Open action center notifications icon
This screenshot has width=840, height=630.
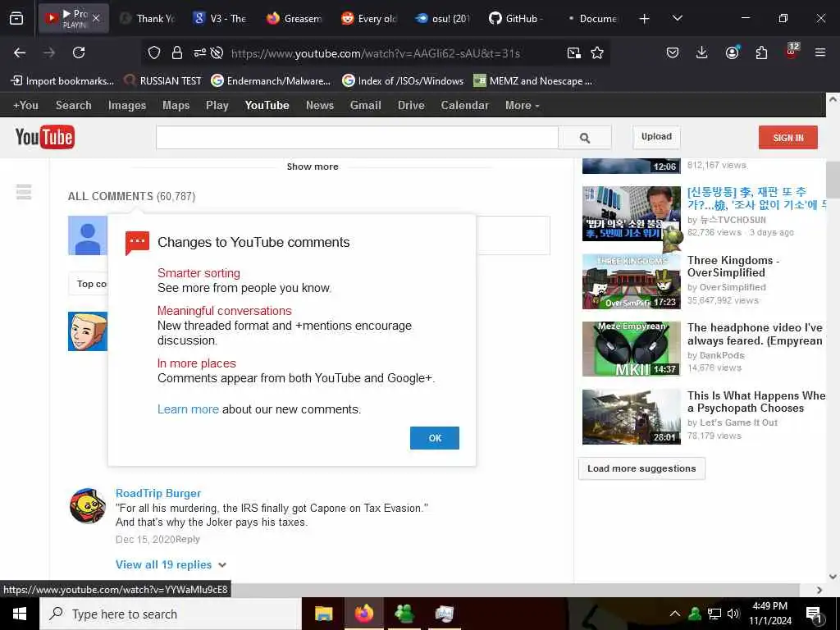814,614
